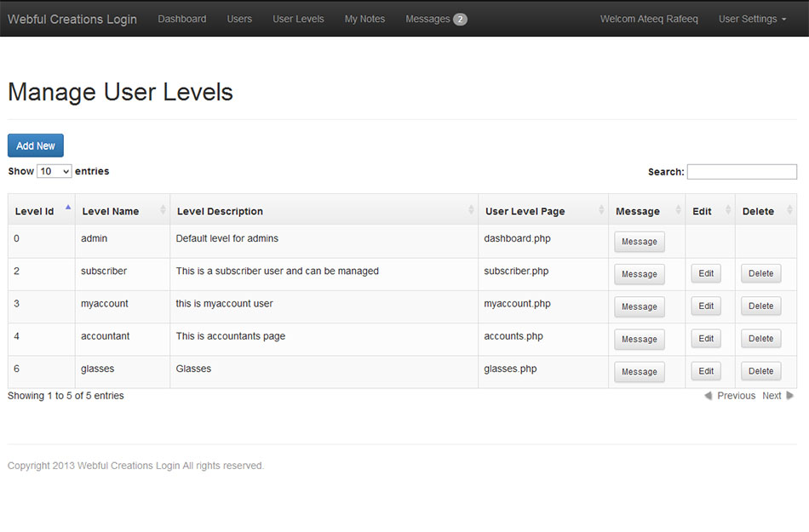
Task: Click the Level Description sort arrows icon
Action: (x=471, y=210)
